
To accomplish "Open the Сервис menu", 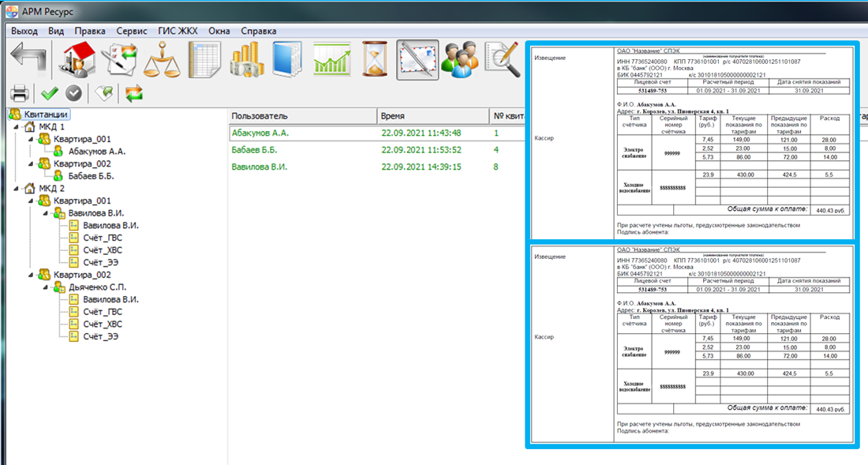I will click(x=131, y=31).
